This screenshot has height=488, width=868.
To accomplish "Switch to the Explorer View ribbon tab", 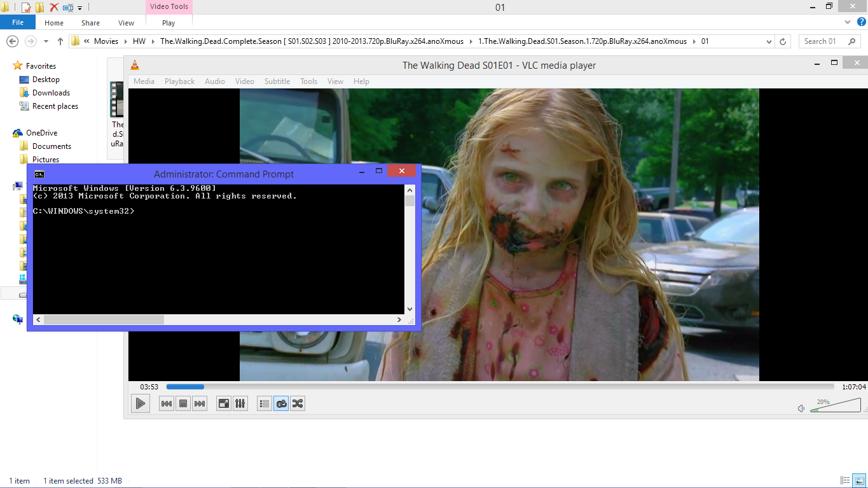I will coord(126,23).
